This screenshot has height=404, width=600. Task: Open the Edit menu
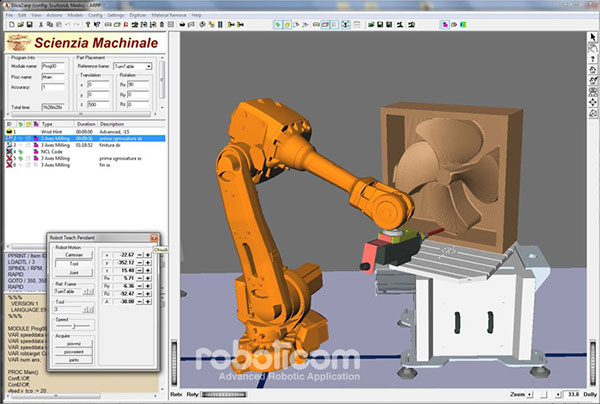pos(22,15)
